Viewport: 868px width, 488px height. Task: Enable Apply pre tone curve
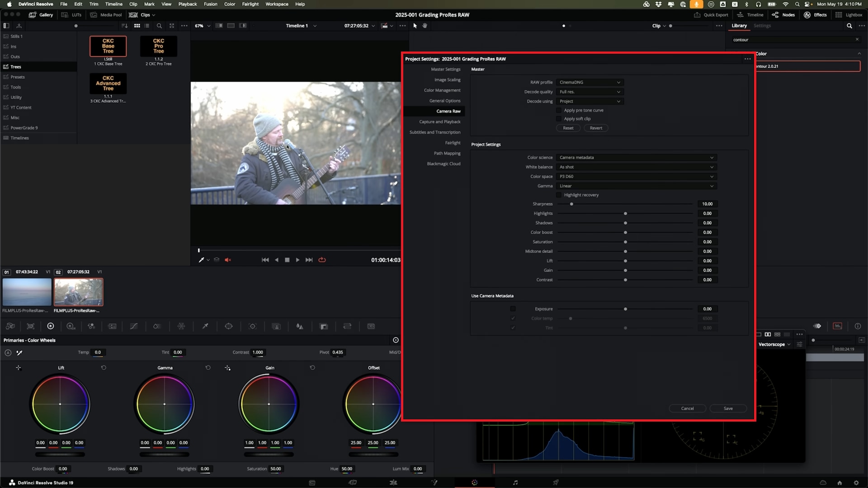pos(559,110)
